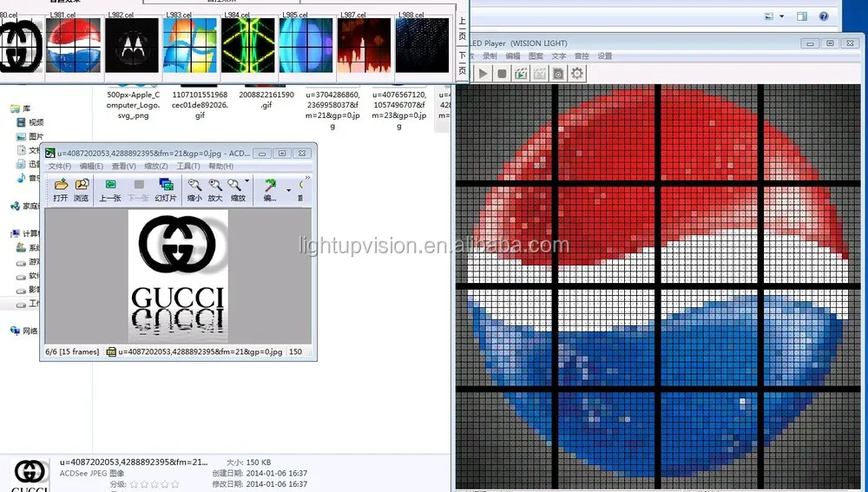Open settings gear in LED Player toolbar
868x492 pixels.
pos(577,73)
